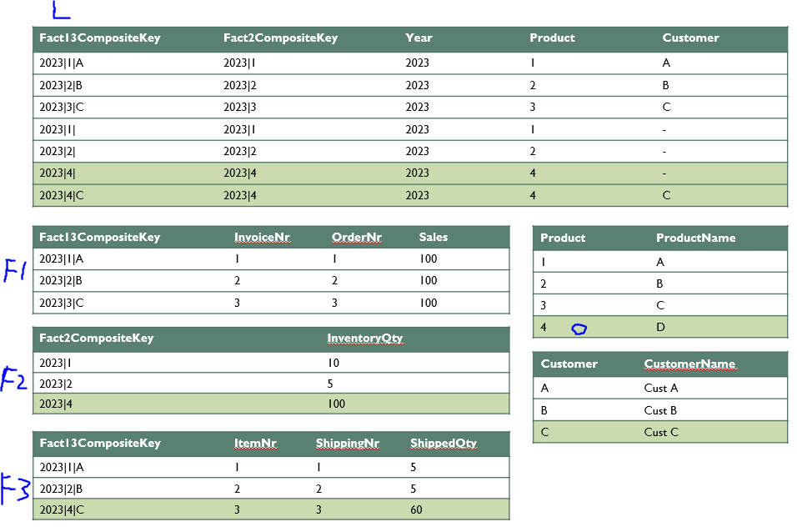Click ProductName value B

[x=659, y=284]
